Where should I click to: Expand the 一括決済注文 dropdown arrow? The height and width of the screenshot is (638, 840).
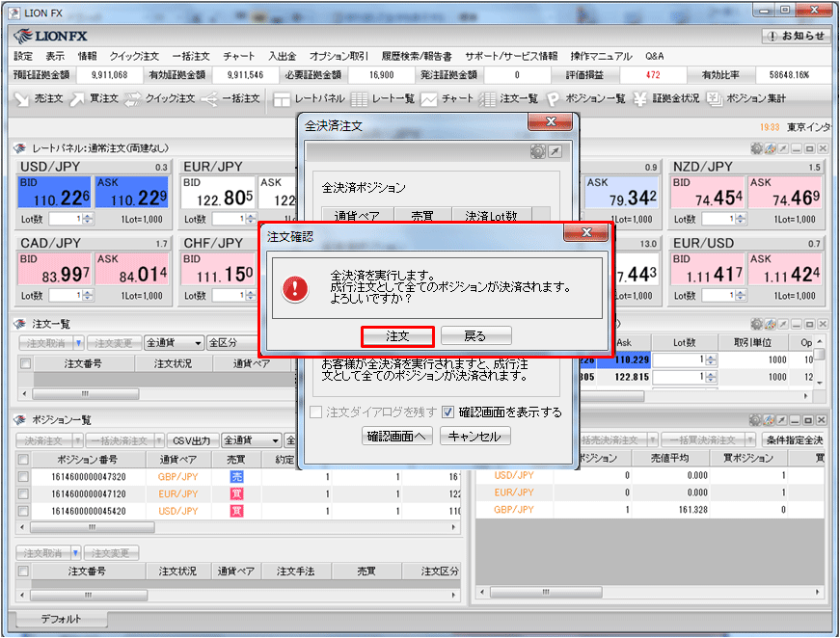click(x=159, y=440)
